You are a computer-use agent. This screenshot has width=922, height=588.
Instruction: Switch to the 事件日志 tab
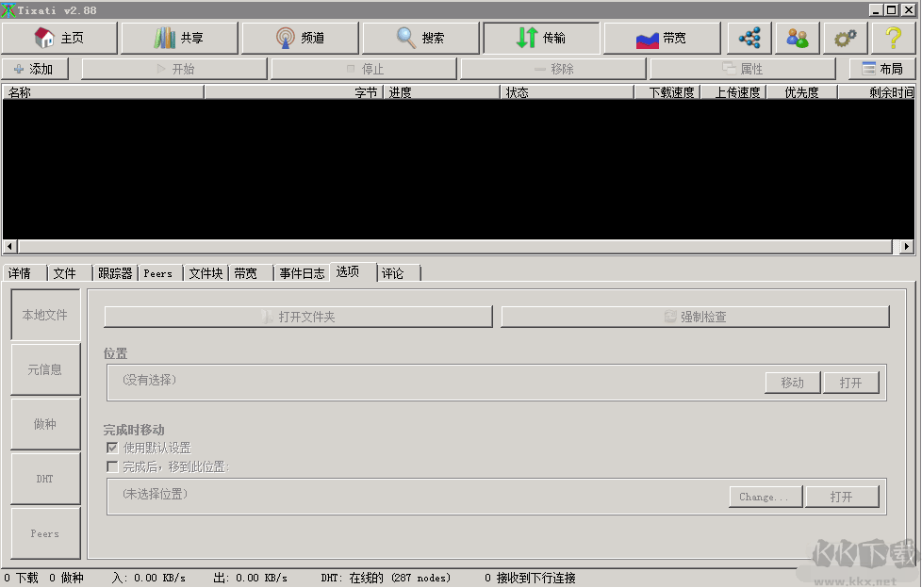[301, 273]
